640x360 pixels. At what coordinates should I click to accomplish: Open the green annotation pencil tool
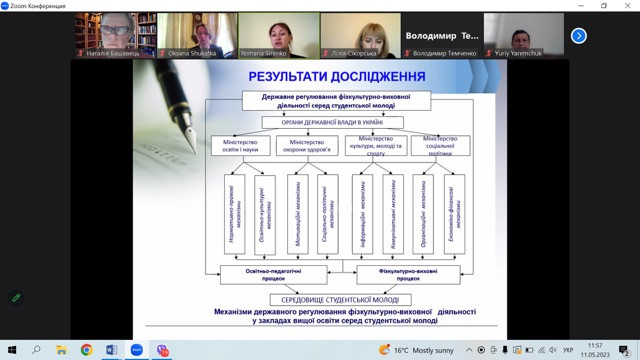point(16,298)
